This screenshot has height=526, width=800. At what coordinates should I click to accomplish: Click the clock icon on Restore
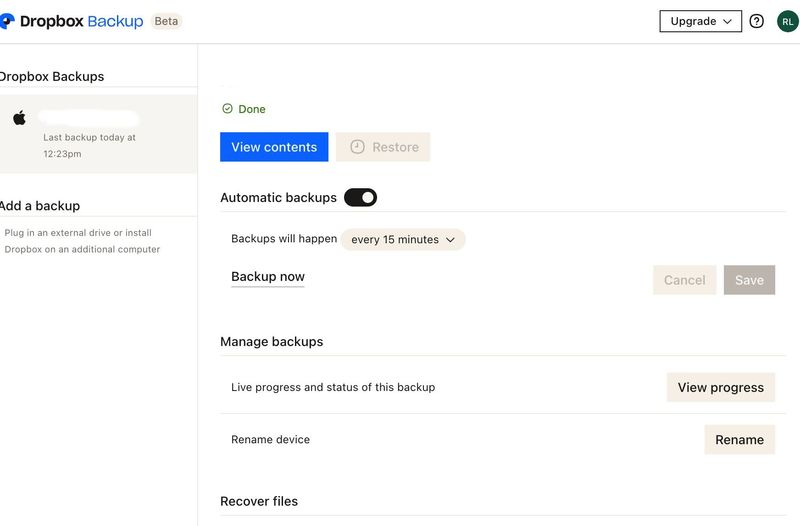point(357,147)
